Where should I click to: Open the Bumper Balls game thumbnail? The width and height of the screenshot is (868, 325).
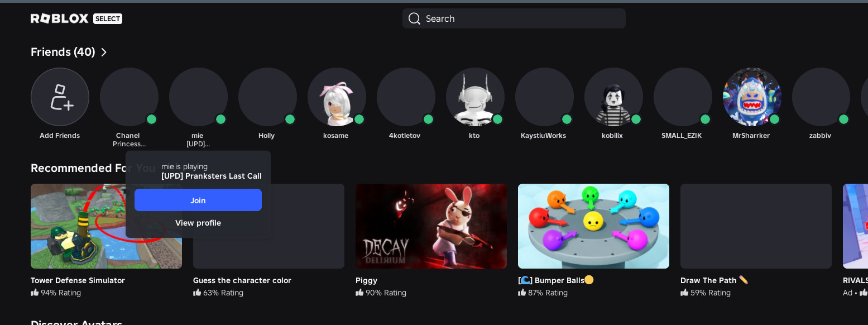(593, 226)
